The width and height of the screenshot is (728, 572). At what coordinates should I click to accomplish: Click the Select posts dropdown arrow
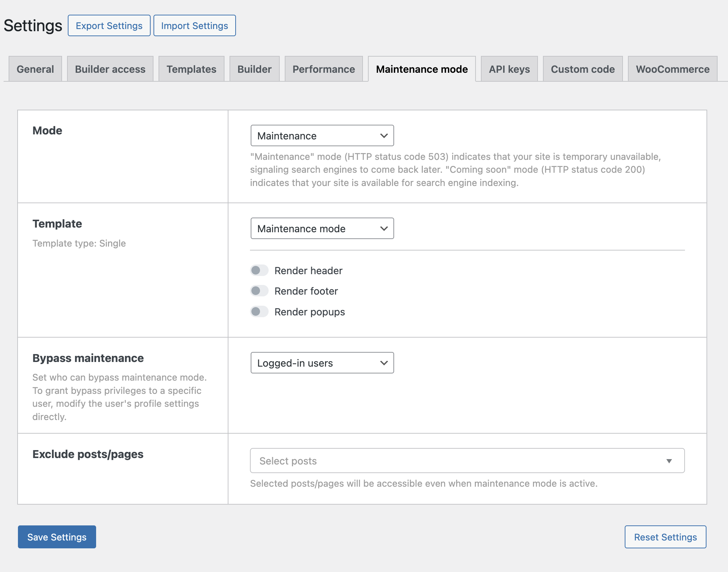669,461
